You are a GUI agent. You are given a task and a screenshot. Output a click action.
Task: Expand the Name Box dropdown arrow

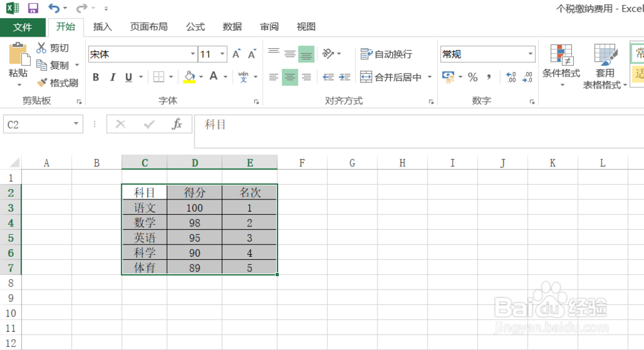(76, 124)
